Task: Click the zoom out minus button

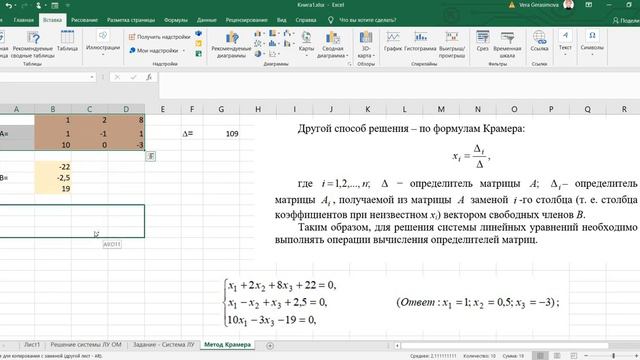Action: 586,356
